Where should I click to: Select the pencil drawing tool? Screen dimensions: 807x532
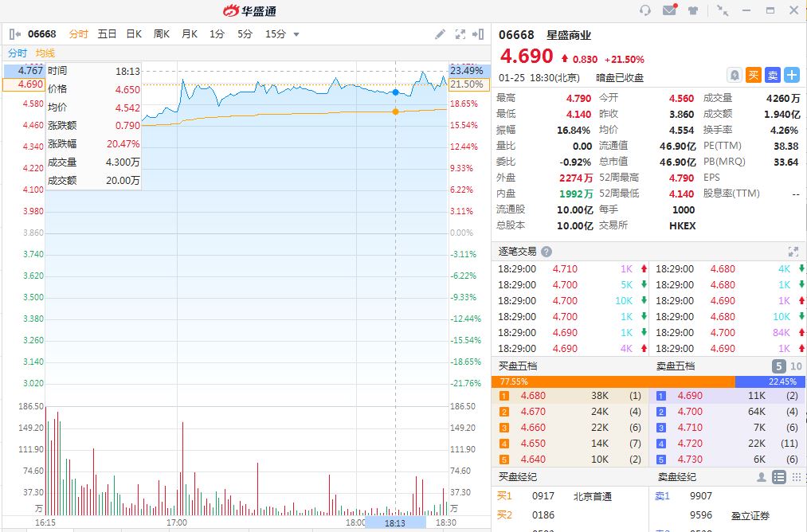441,34
